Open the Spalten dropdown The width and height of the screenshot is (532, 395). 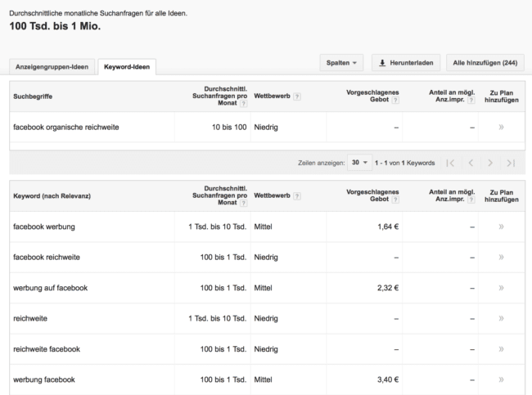tap(341, 63)
